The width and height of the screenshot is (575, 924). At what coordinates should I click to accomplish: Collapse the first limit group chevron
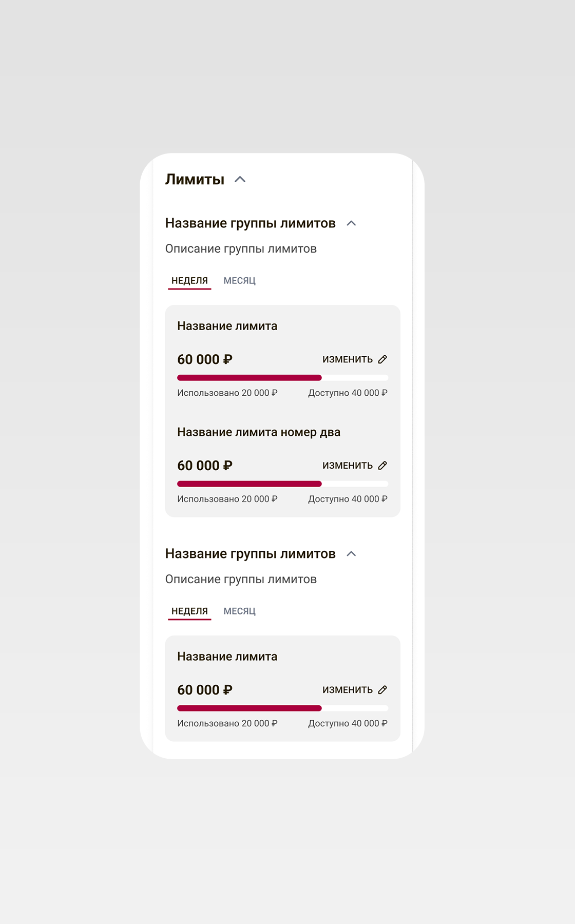tap(351, 223)
